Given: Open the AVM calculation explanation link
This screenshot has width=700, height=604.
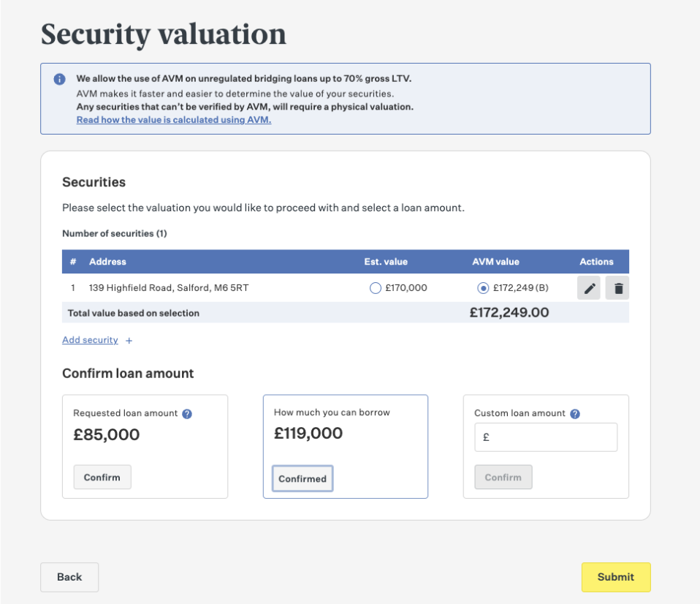Looking at the screenshot, I should (174, 120).
